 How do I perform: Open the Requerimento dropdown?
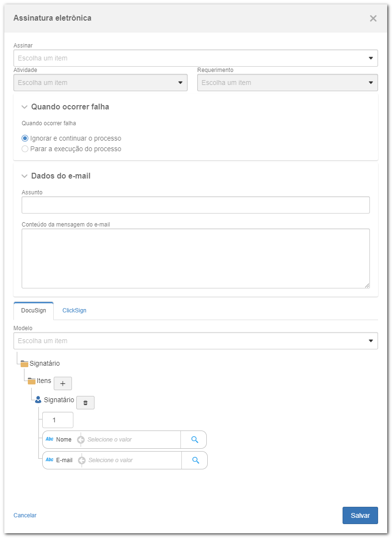(x=287, y=83)
